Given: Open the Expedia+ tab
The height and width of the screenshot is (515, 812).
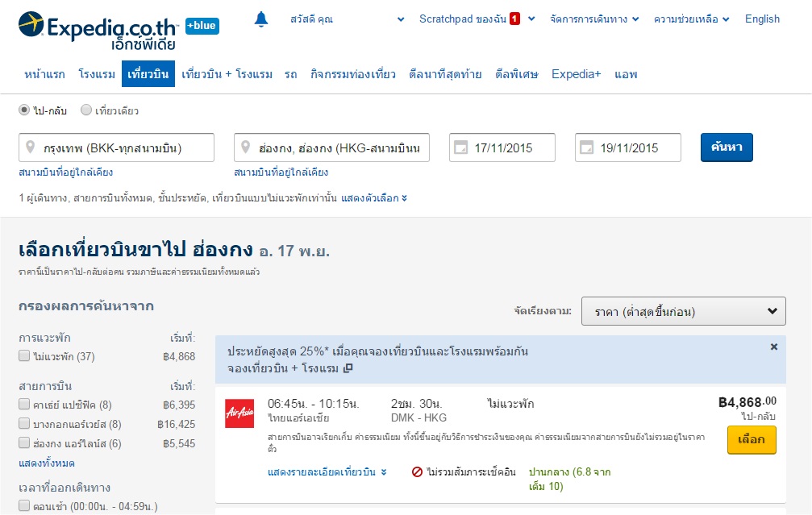Looking at the screenshot, I should tap(577, 74).
